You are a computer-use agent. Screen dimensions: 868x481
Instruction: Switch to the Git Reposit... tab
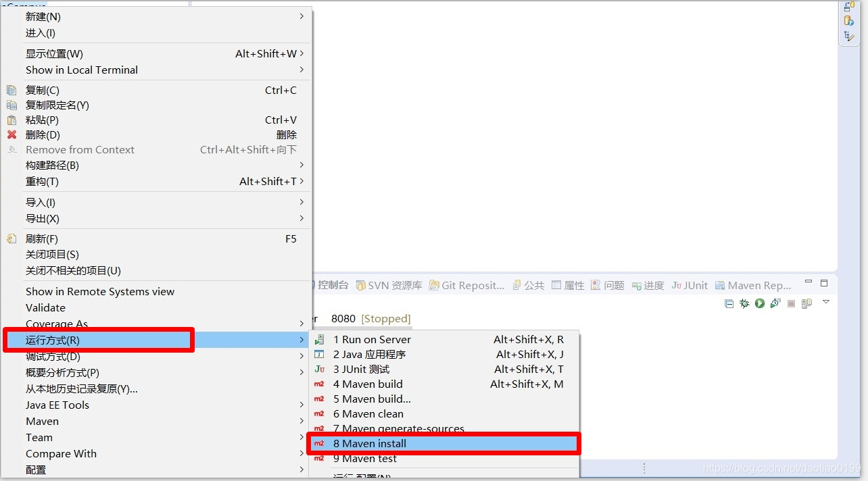tap(466, 285)
